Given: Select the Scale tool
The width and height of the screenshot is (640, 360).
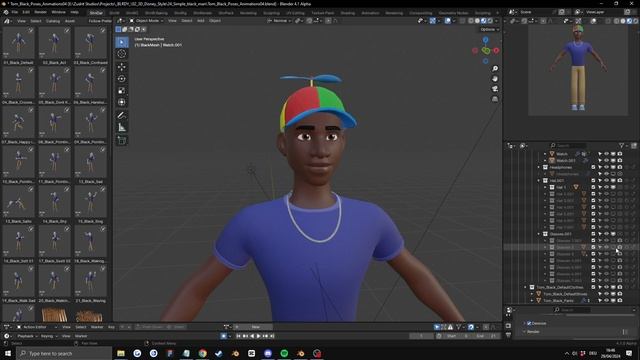Looking at the screenshot, I should click(122, 90).
